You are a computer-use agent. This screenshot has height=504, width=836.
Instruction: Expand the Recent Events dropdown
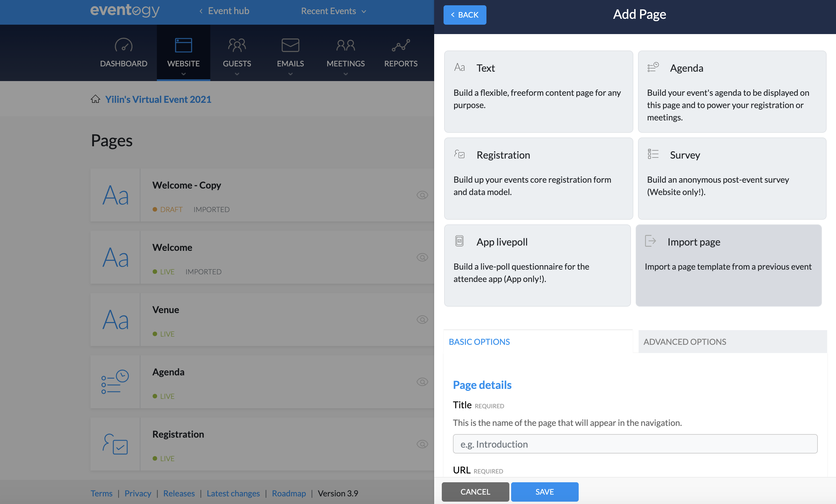[333, 11]
